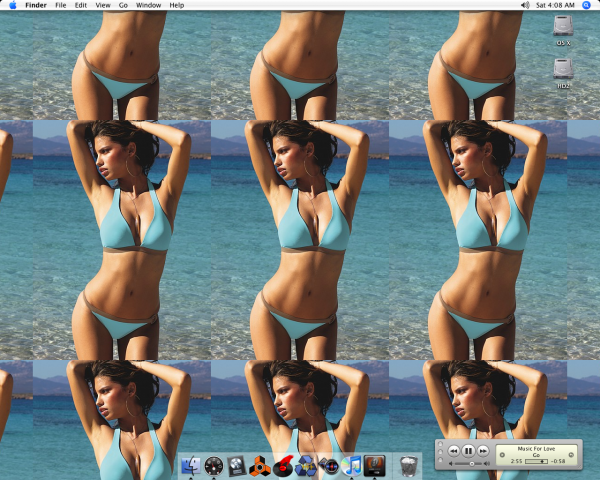The height and width of the screenshot is (480, 600).
Task: Launch the blue recycle-arrows waveform app in Dock
Action: click(306, 466)
